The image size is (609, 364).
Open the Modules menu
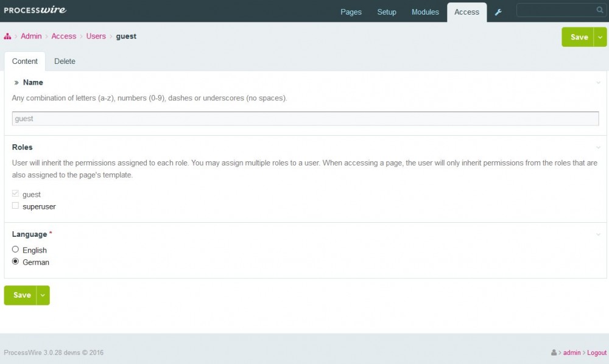425,12
